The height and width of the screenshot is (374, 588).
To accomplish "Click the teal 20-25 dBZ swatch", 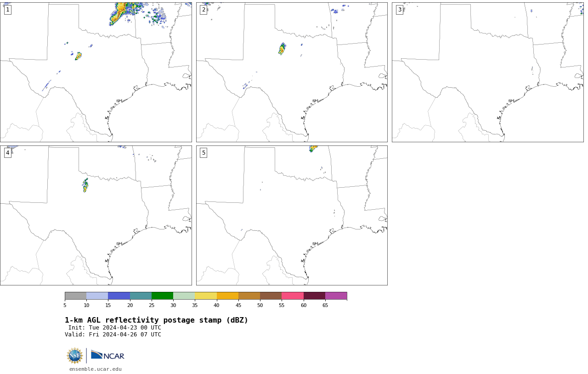I will point(141,296).
